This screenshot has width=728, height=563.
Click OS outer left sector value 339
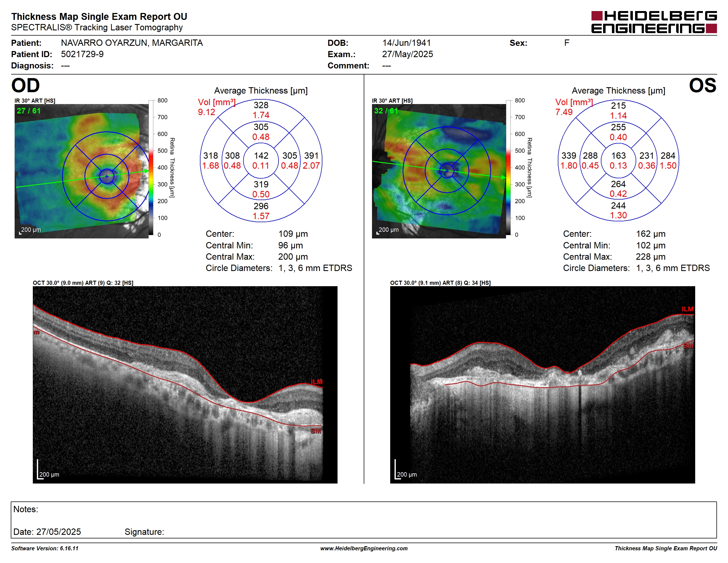pyautogui.click(x=569, y=156)
